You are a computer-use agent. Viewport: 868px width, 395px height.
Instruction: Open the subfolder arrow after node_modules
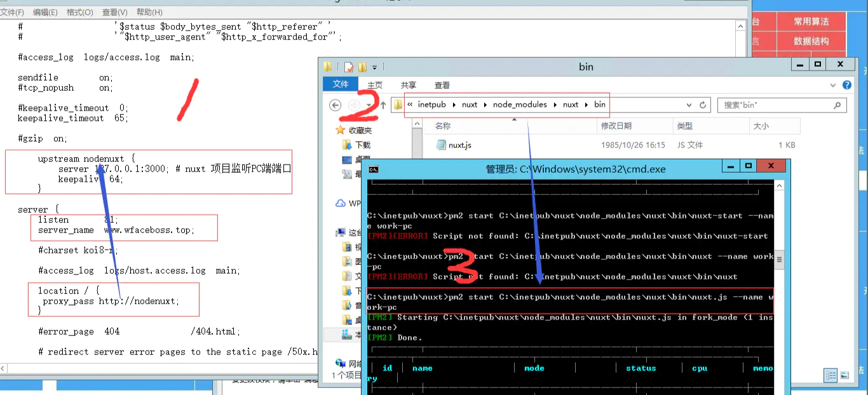pyautogui.click(x=555, y=105)
